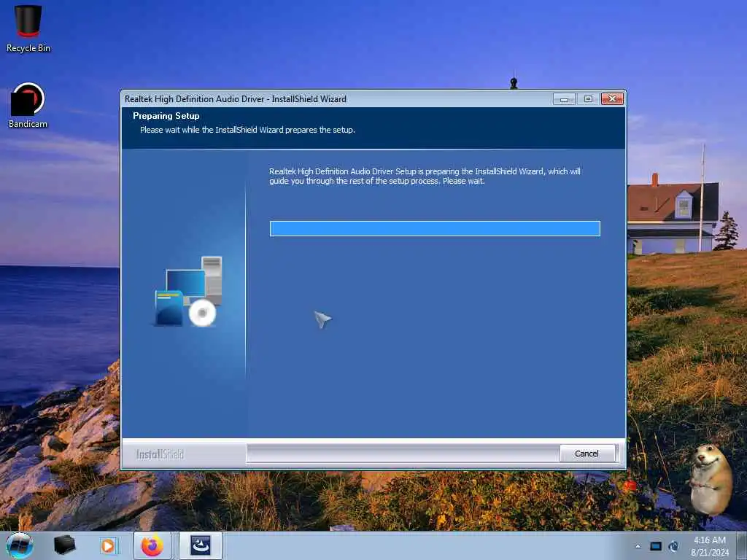Switch to Firefox in the taskbar
This screenshot has height=560, width=747.
point(152,545)
